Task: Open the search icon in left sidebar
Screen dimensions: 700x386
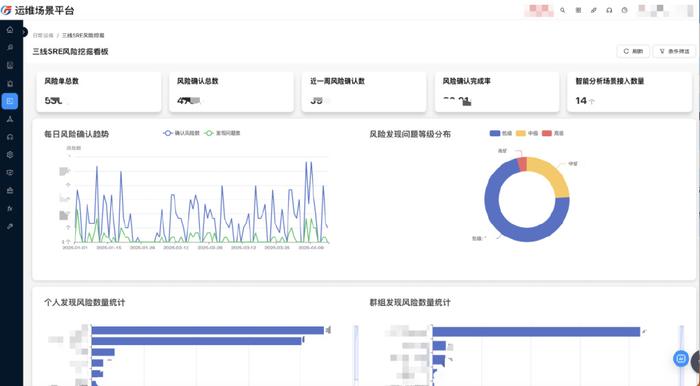Action: 10,47
